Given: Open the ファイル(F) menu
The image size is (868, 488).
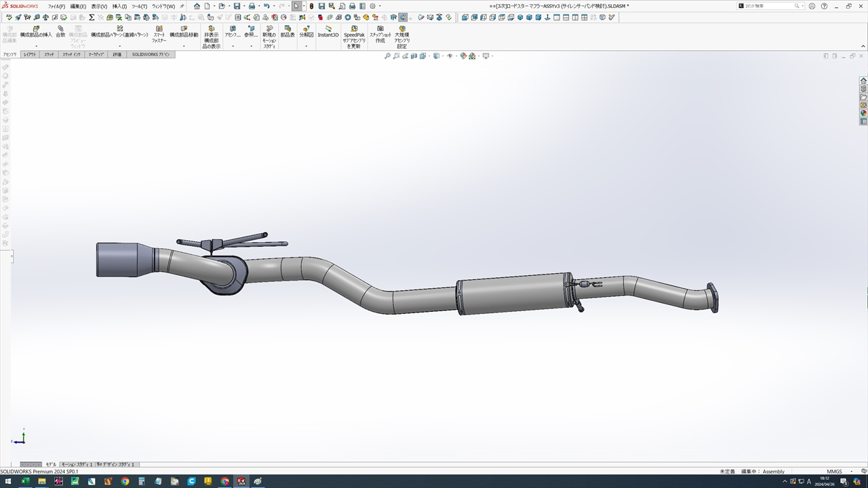Looking at the screenshot, I should [x=56, y=6].
